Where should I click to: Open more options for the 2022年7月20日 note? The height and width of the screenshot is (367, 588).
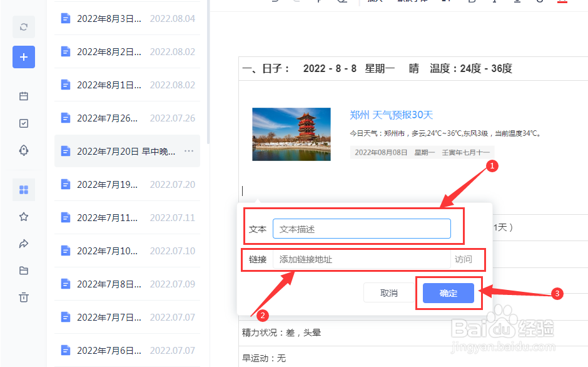click(189, 151)
